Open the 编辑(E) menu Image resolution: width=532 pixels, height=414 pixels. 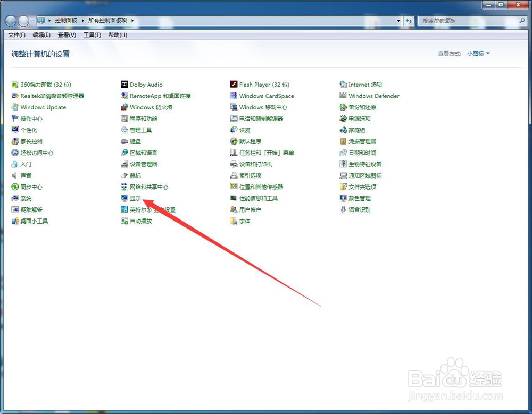[x=41, y=35]
